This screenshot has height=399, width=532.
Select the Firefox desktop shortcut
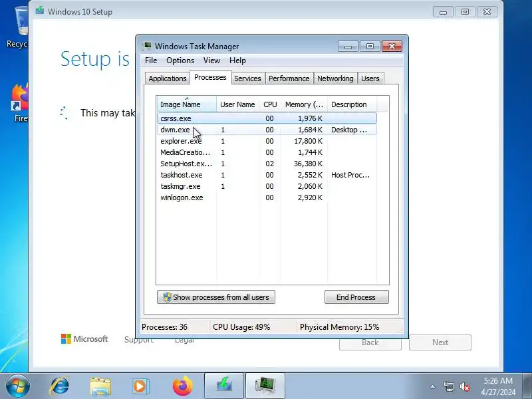coord(20,102)
